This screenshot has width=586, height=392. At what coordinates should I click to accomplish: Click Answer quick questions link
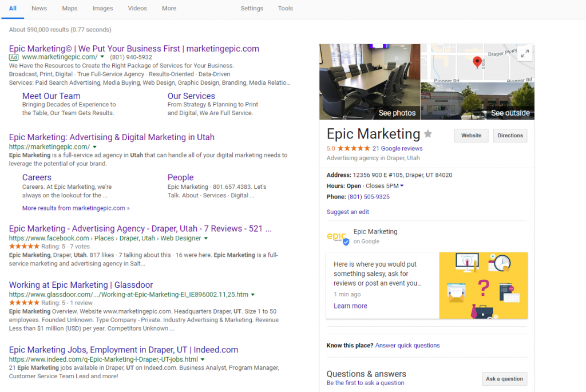coord(407,345)
